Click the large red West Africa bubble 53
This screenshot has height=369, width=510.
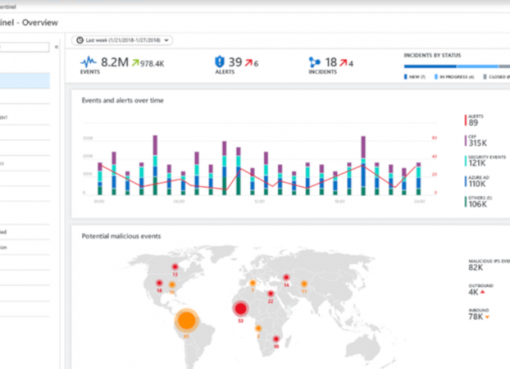click(x=241, y=309)
